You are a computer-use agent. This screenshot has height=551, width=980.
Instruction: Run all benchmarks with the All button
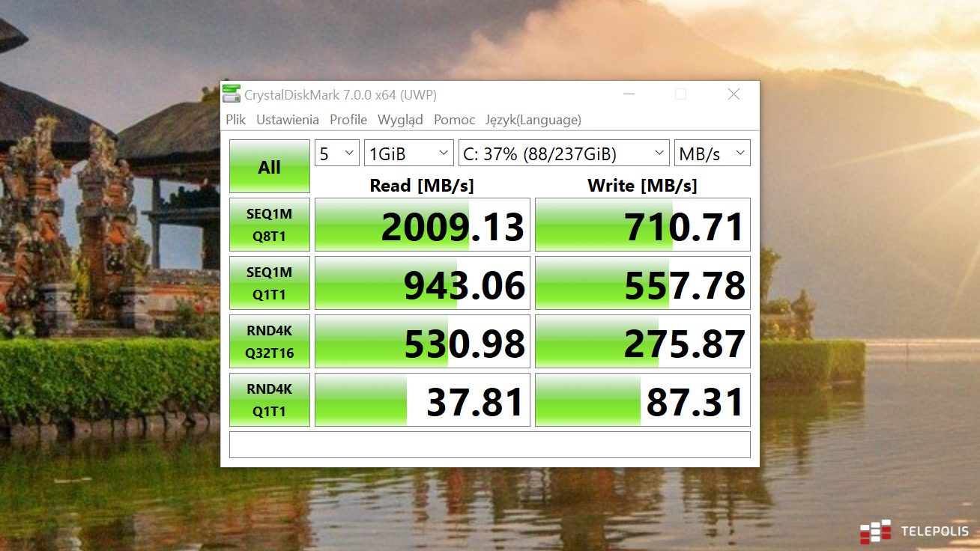coord(269,167)
